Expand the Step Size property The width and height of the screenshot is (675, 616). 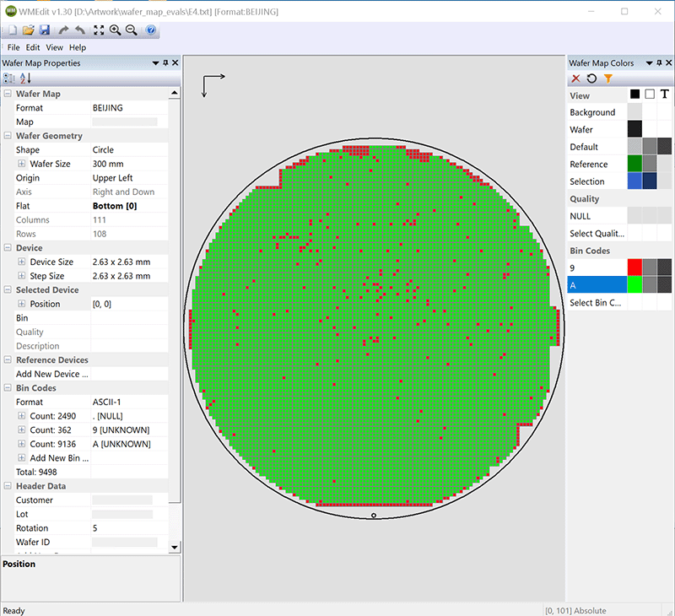point(22,275)
